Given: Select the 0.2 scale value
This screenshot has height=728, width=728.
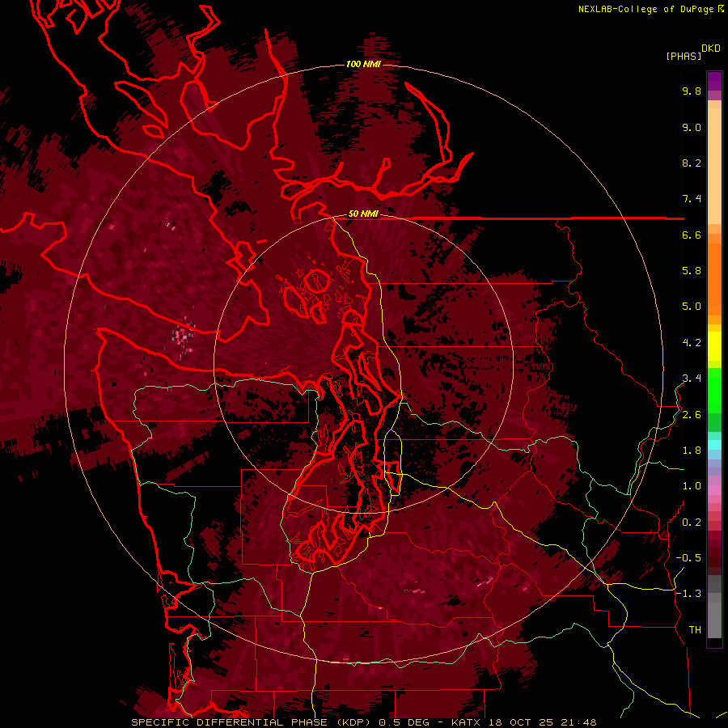Looking at the screenshot, I should click(692, 523).
